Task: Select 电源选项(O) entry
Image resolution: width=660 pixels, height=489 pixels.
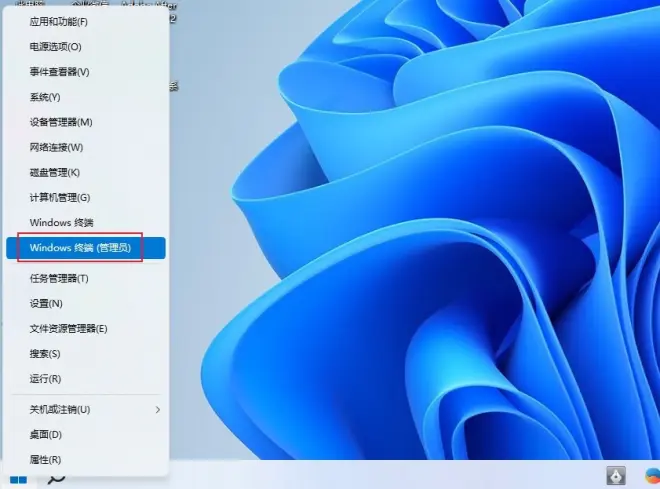Action: pos(86,47)
